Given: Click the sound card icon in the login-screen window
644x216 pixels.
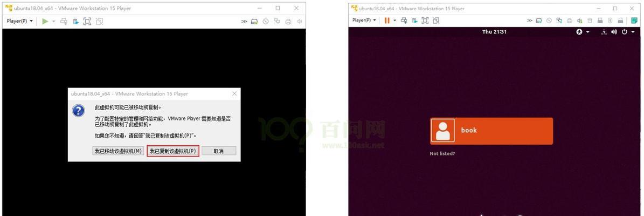Looking at the screenshot, I should coord(579,21).
